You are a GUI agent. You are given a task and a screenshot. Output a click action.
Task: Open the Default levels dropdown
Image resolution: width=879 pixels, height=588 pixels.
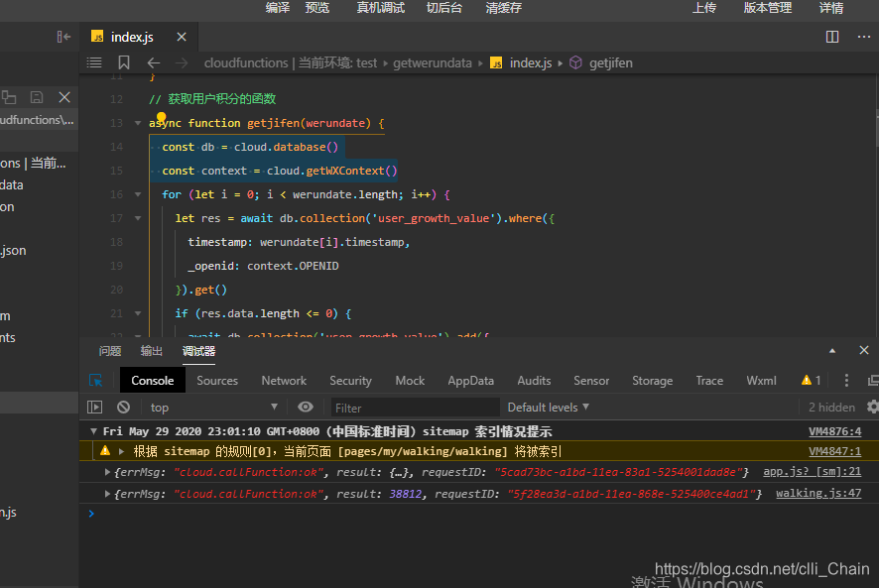coord(549,407)
